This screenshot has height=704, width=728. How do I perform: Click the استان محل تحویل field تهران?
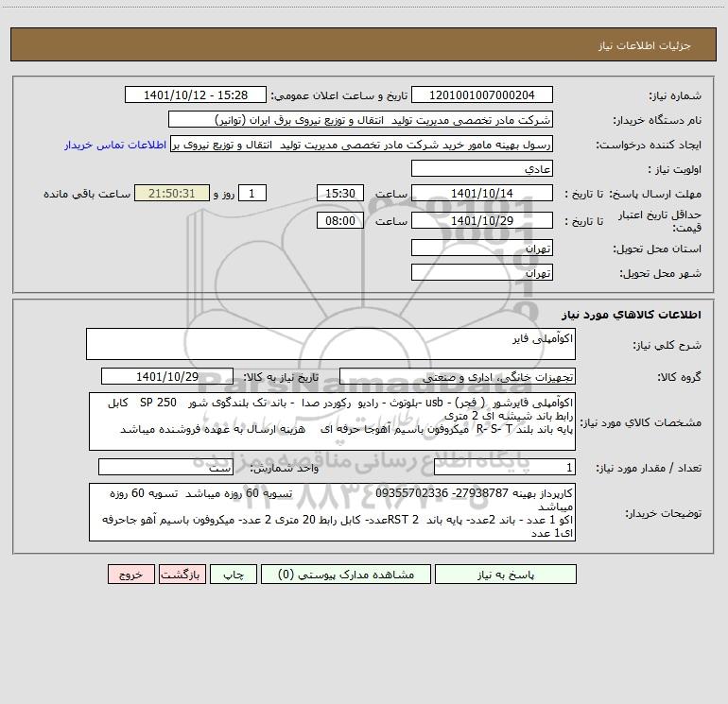pyautogui.click(x=482, y=248)
